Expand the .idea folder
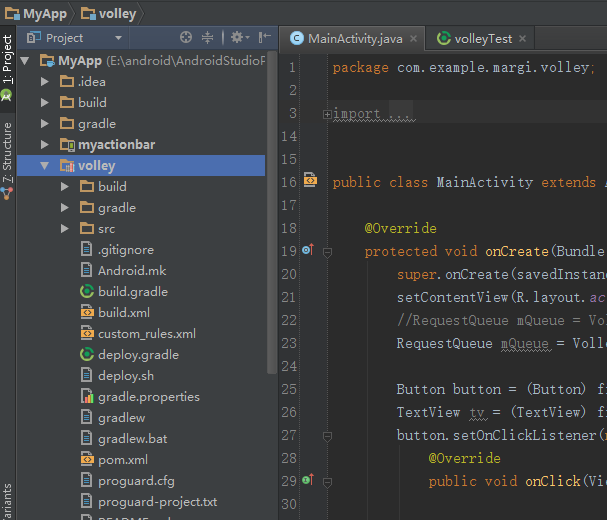607x520 pixels. tap(45, 82)
